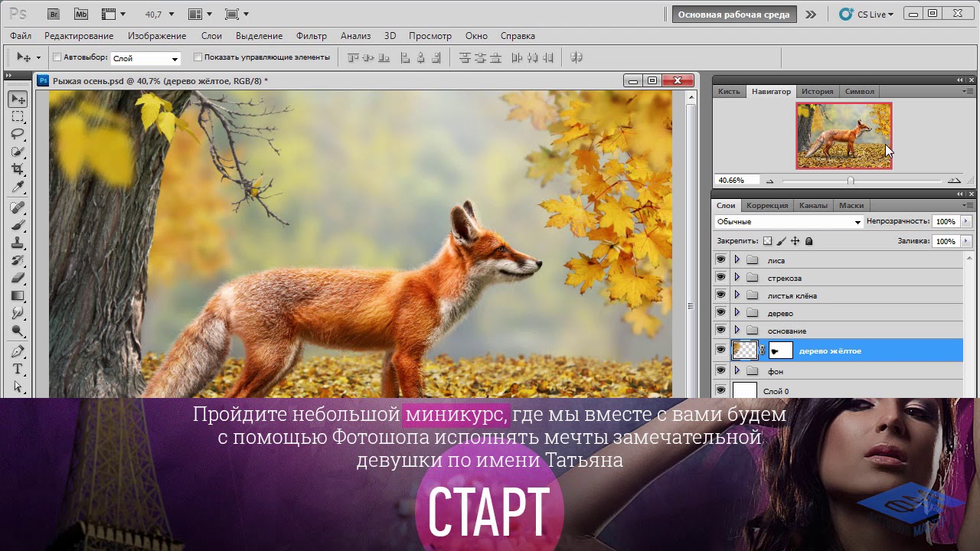Open the Фильтр menu
The width and height of the screenshot is (980, 551).
coord(311,36)
